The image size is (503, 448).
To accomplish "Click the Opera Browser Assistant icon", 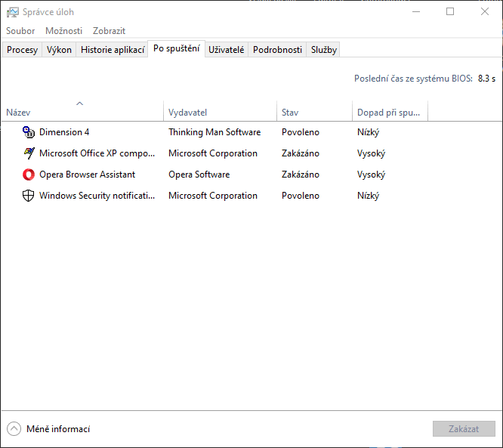I will click(29, 175).
